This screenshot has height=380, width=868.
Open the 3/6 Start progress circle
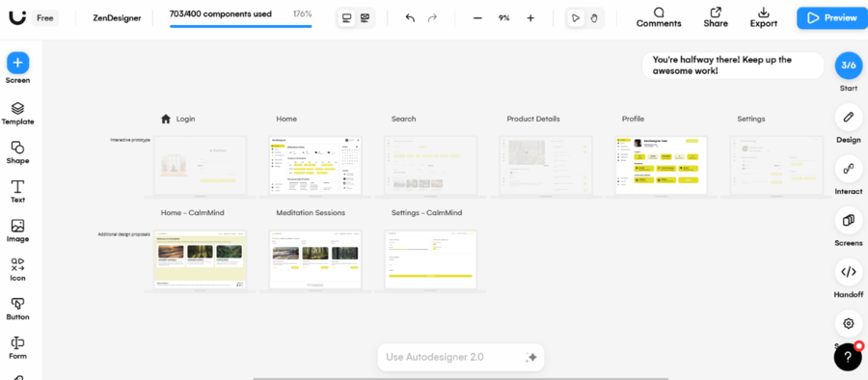[849, 66]
